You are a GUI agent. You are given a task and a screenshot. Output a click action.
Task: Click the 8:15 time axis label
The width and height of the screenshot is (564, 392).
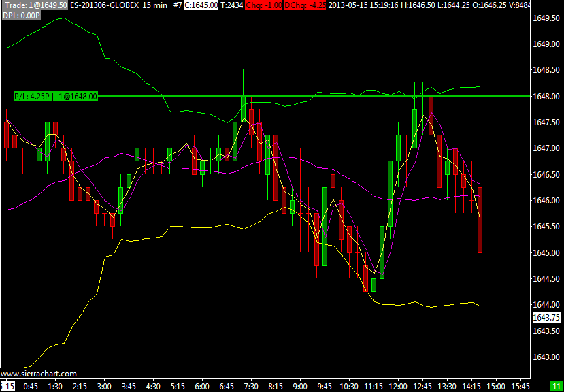[x=276, y=385]
